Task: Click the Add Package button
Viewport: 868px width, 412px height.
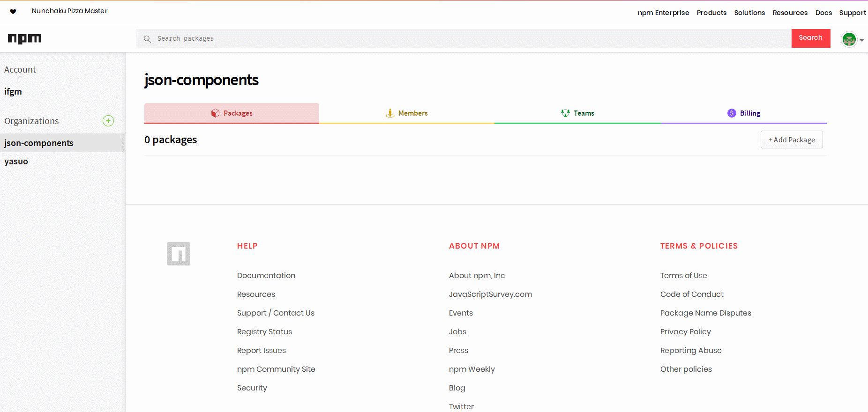Action: [792, 140]
